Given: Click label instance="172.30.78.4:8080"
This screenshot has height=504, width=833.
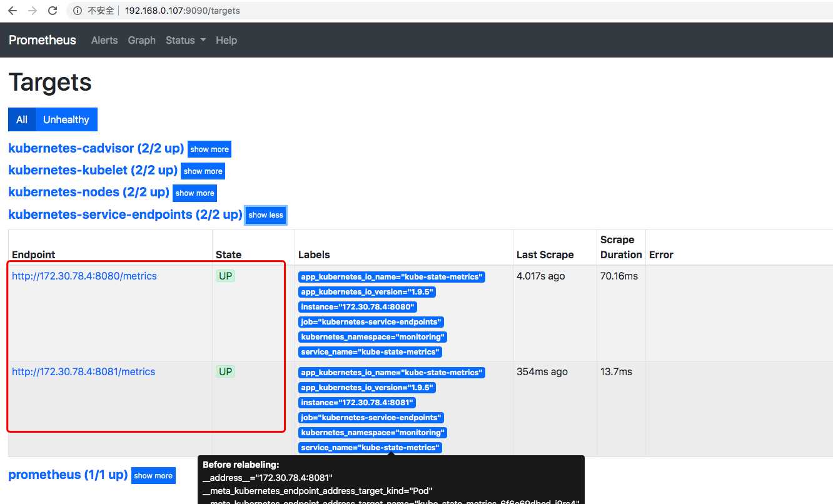Looking at the screenshot, I should [x=357, y=307].
